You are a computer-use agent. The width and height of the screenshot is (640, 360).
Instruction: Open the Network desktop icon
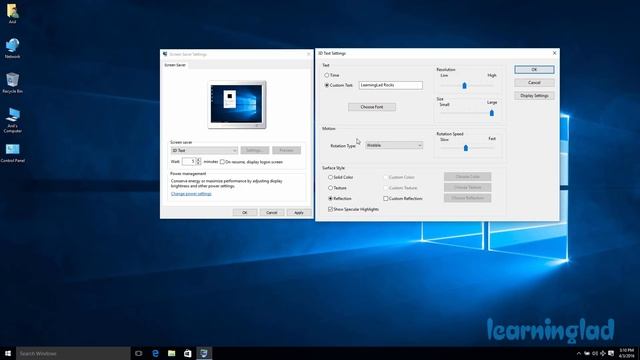coord(12,48)
